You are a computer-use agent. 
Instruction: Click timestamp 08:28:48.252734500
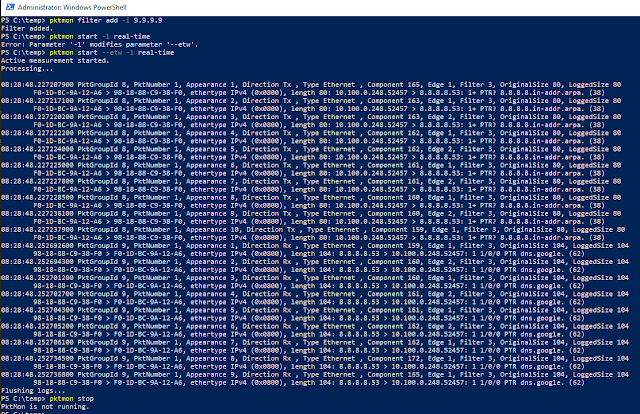point(37,359)
